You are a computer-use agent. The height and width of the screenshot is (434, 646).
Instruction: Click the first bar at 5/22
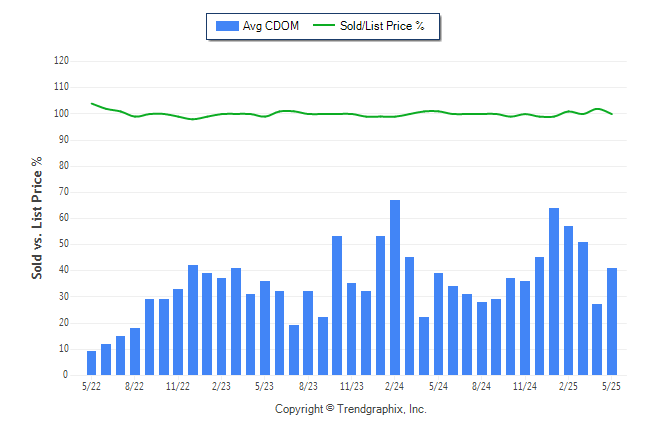click(x=91, y=363)
